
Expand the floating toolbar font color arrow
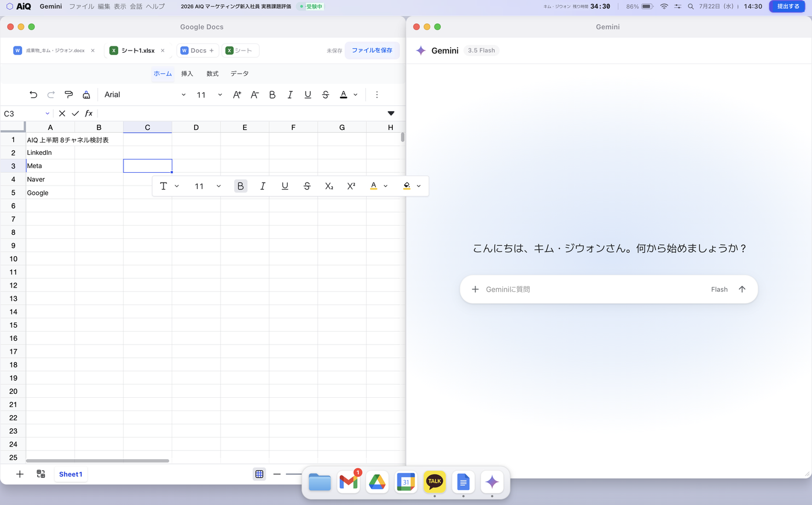click(x=386, y=186)
